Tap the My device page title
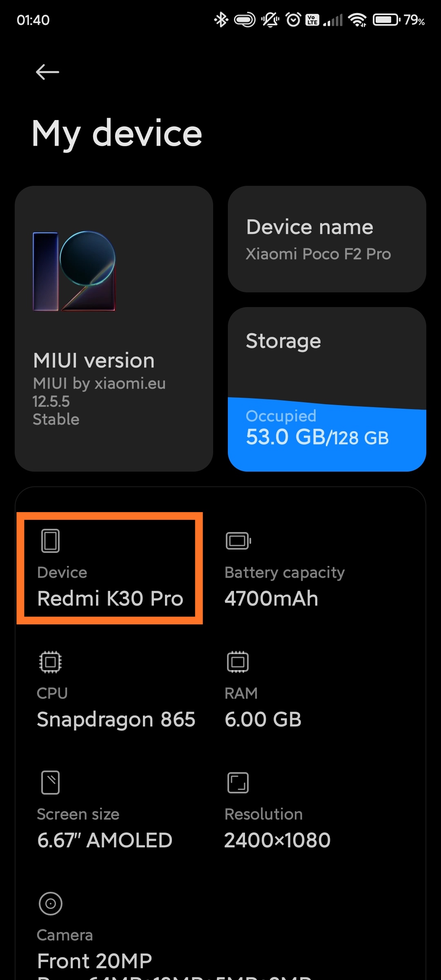 [x=117, y=134]
